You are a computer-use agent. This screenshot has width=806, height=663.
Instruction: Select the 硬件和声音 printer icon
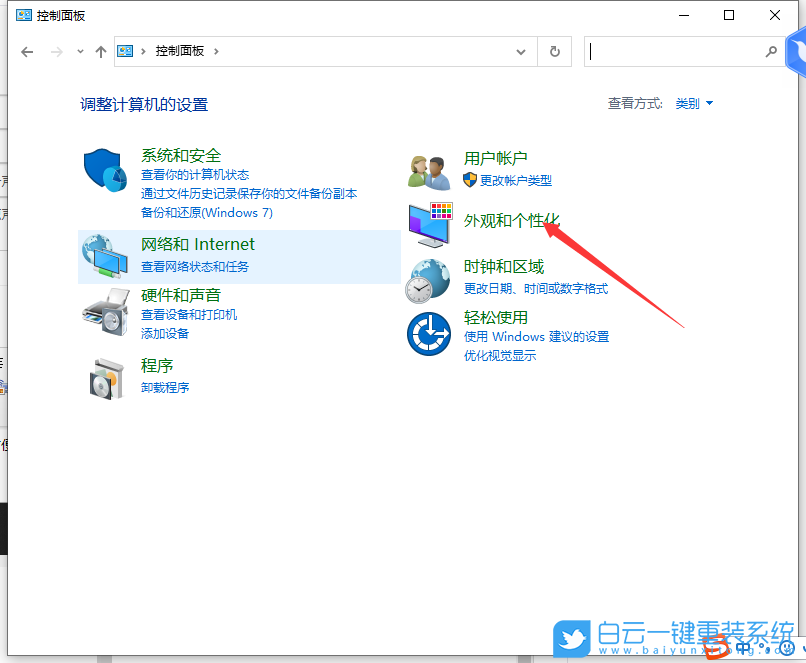click(x=104, y=308)
